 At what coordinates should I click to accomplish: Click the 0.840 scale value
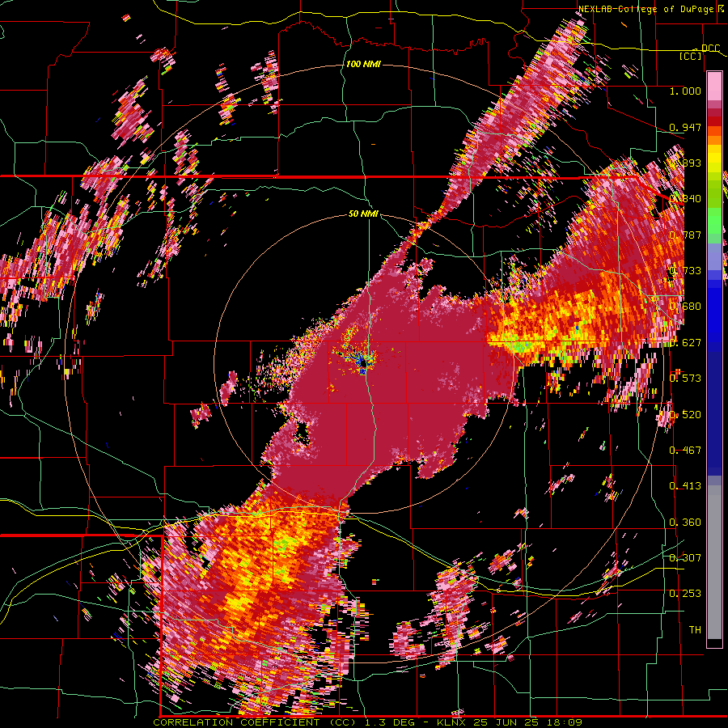pyautogui.click(x=685, y=198)
